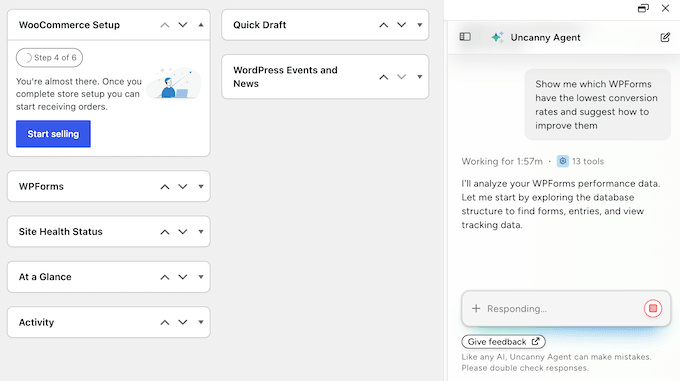680x381 pixels.
Task: Click the Site Health Status title
Action: click(61, 232)
